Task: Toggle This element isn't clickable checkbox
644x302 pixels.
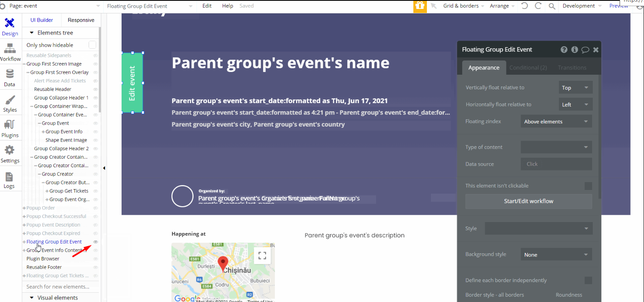Action: point(588,186)
